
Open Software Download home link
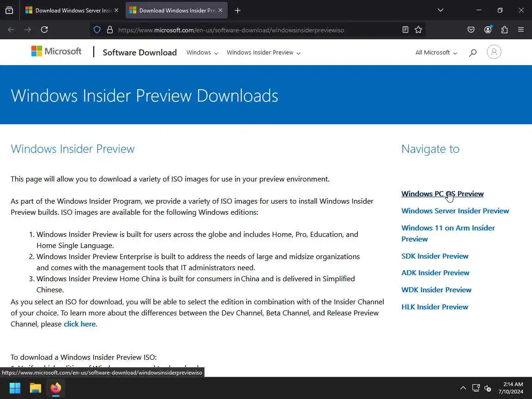click(140, 52)
